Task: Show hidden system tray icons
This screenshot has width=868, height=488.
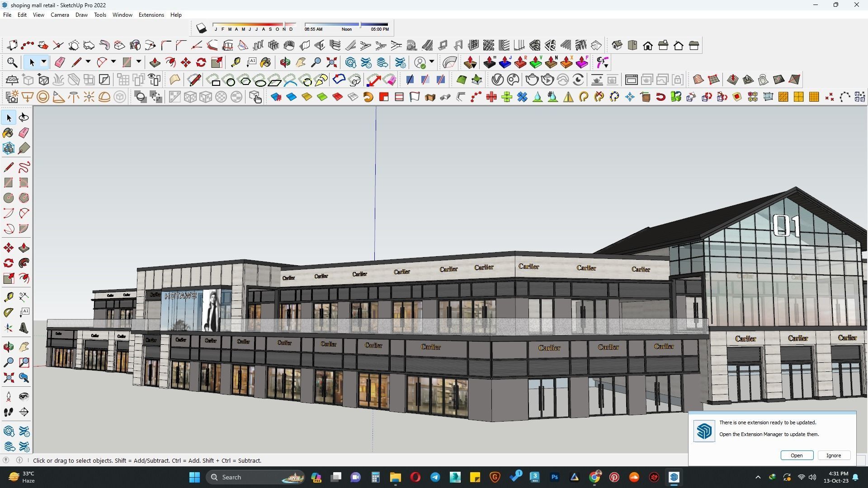Action: coord(758,477)
